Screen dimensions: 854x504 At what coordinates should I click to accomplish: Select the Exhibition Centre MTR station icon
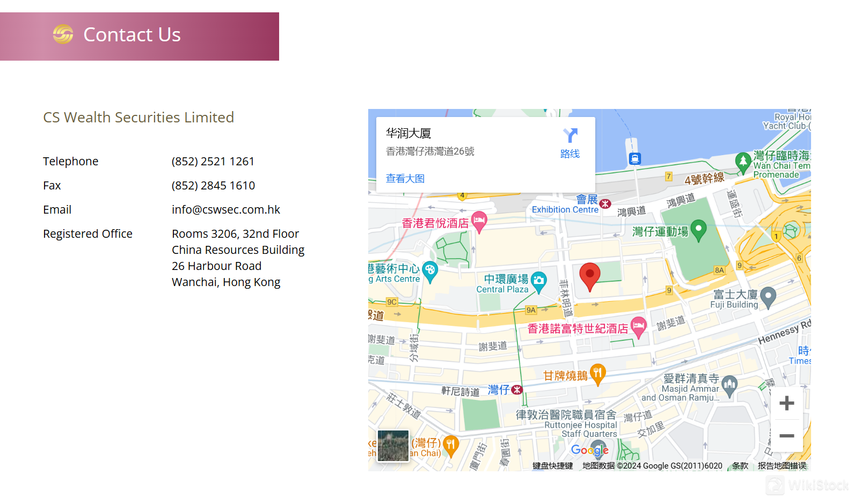pyautogui.click(x=605, y=204)
